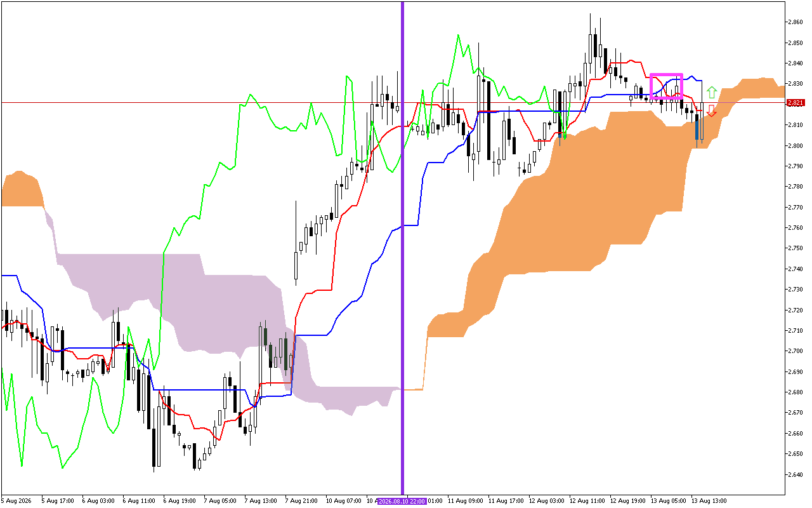Click the 2.760 price axis label

point(795,228)
